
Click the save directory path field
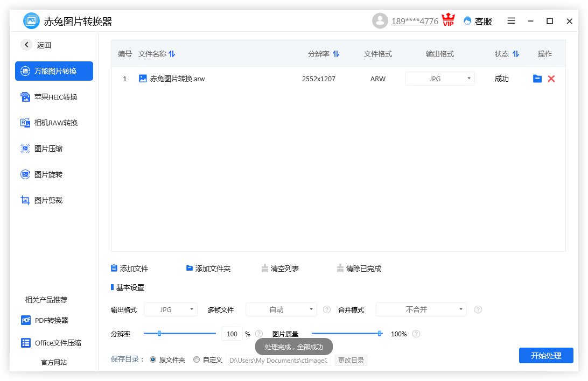pyautogui.click(x=278, y=360)
